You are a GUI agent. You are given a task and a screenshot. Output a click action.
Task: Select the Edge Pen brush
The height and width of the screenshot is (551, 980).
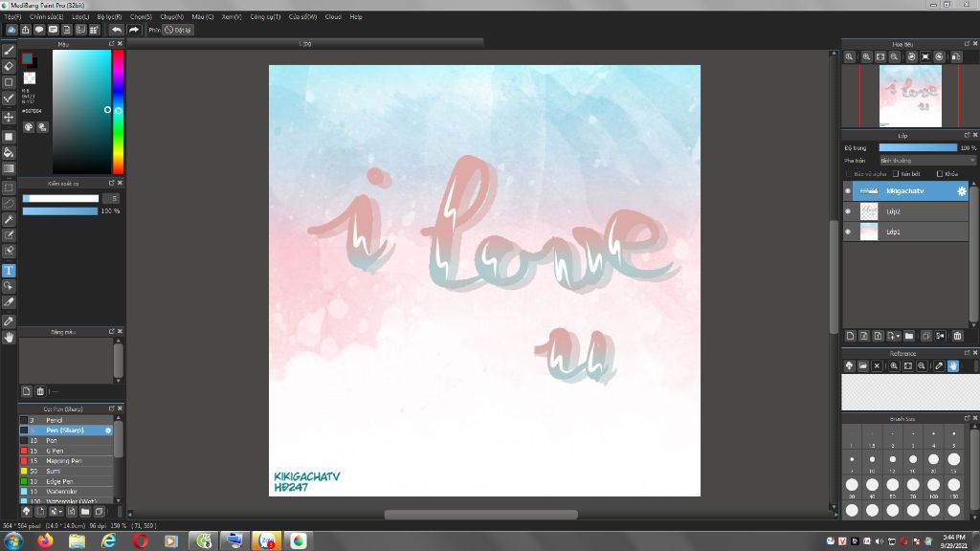[66, 482]
